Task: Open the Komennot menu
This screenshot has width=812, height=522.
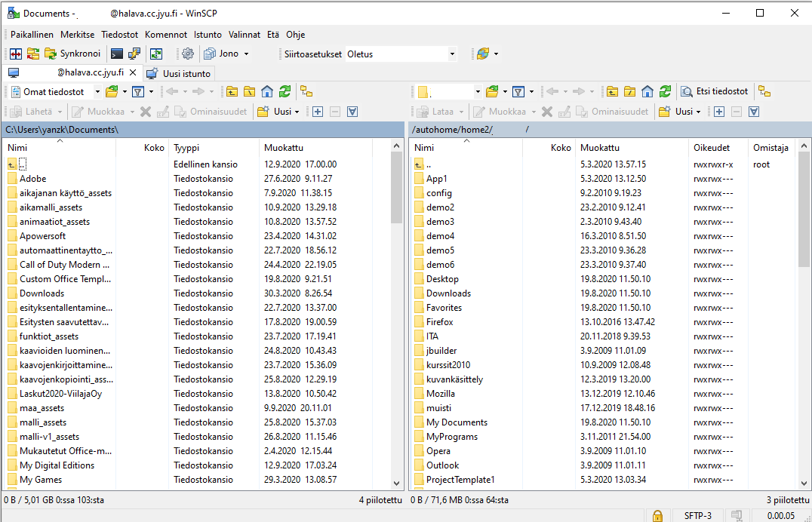Action: (x=166, y=35)
